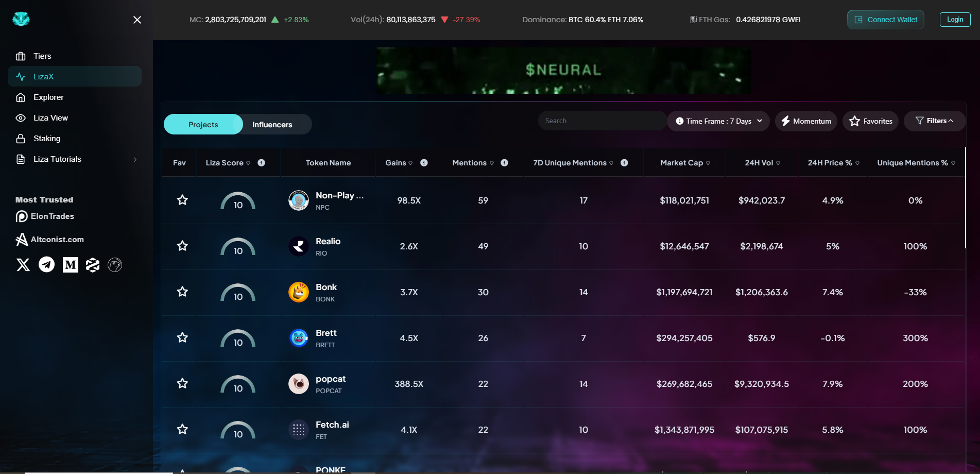
Task: Collapse the Filters panel
Action: [934, 121]
